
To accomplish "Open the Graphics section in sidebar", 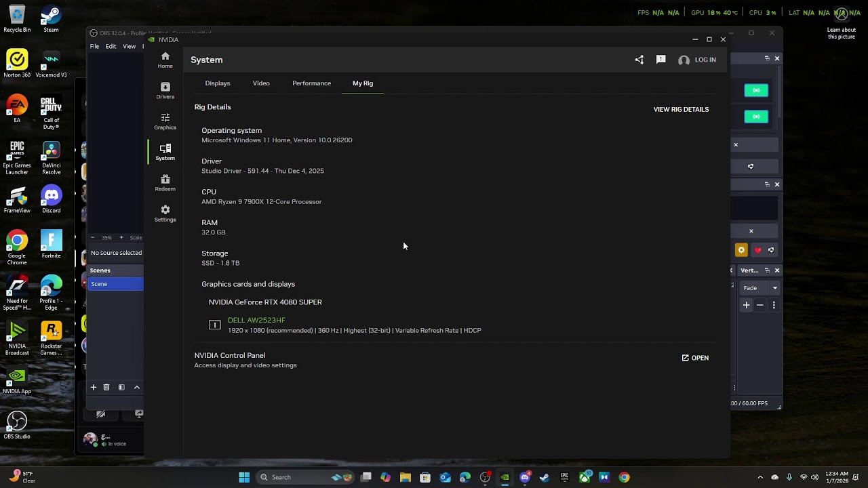I will pos(165,121).
